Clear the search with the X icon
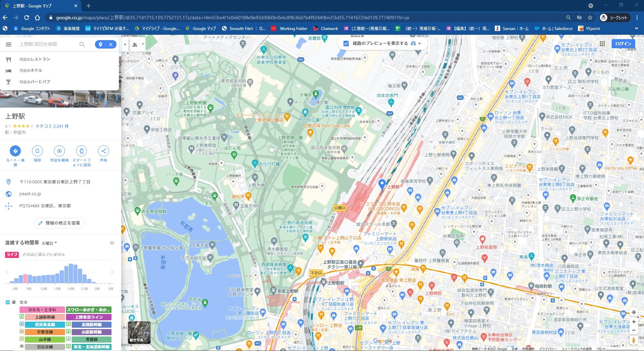 [110, 44]
